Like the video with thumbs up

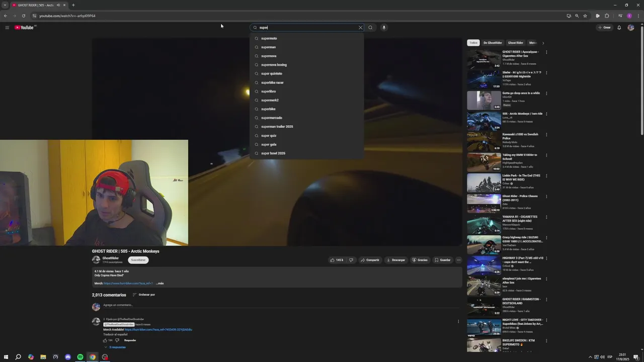337,260
